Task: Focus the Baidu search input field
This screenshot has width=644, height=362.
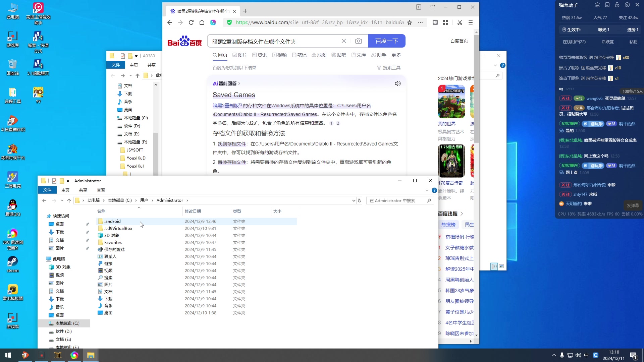Action: click(275, 41)
